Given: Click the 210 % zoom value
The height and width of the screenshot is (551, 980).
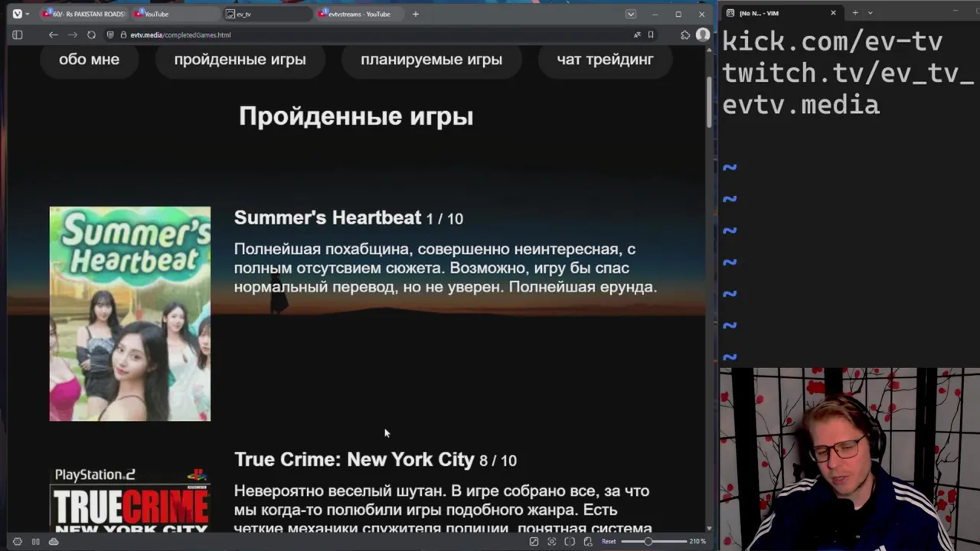Looking at the screenshot, I should pyautogui.click(x=697, y=541).
